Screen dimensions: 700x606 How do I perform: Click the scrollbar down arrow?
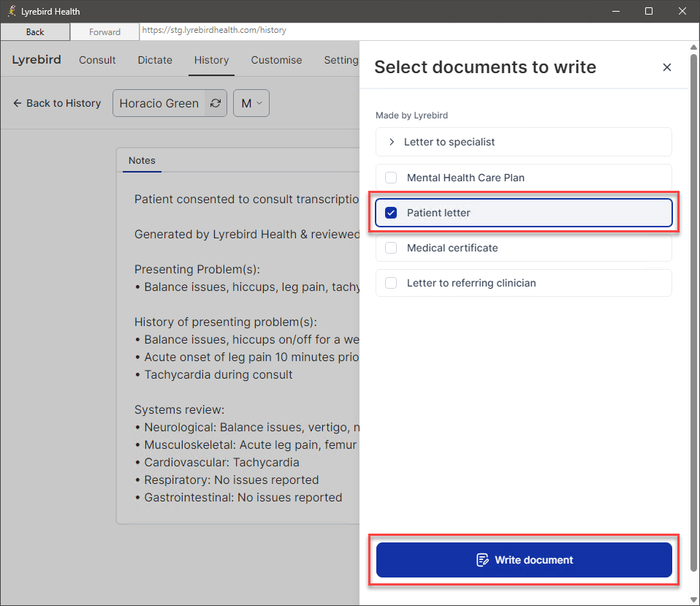693,599
